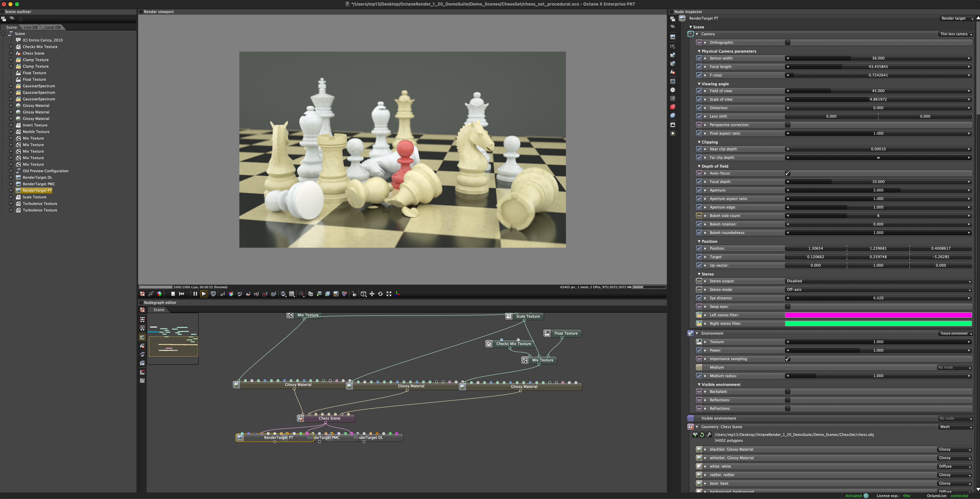
Task: Select RenderTarget PMC in the outliner
Action: [x=39, y=184]
